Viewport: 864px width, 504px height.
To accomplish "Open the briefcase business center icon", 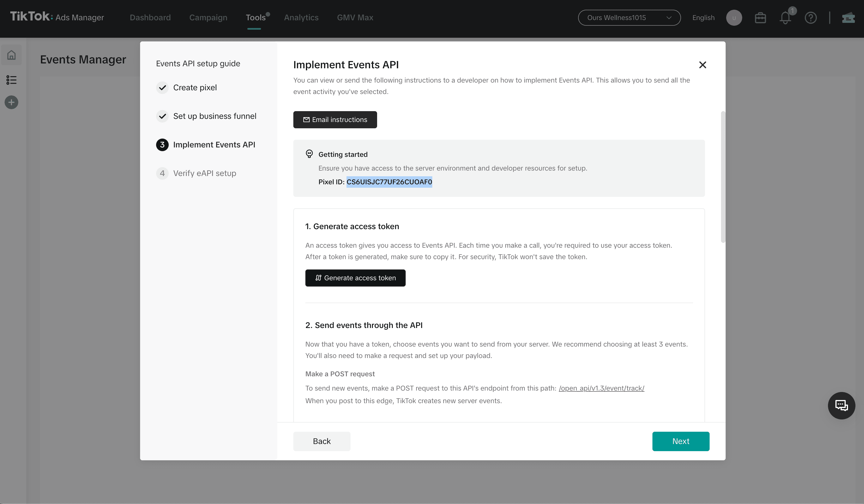I will pyautogui.click(x=760, y=18).
